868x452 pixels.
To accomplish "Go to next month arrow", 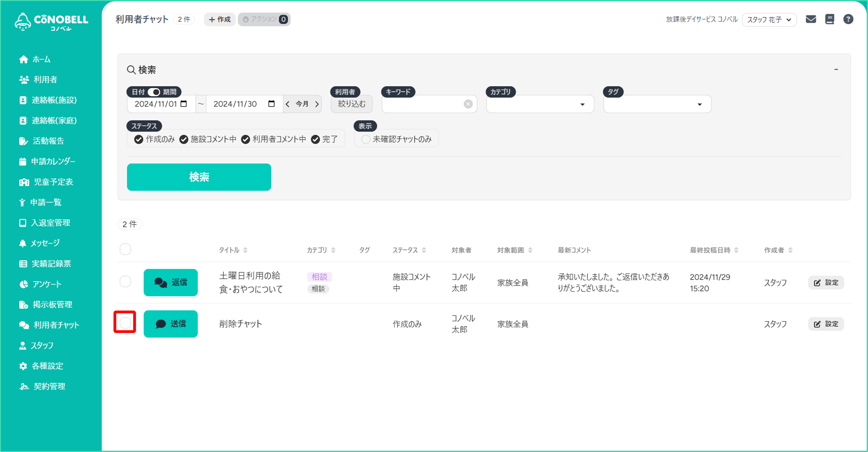I will 317,104.
